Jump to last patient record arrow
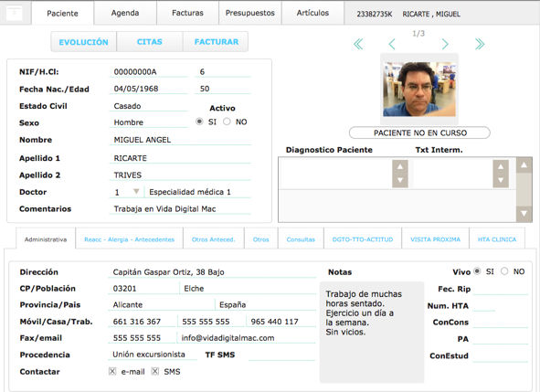Viewport: 540px width, 392px height. tap(480, 44)
